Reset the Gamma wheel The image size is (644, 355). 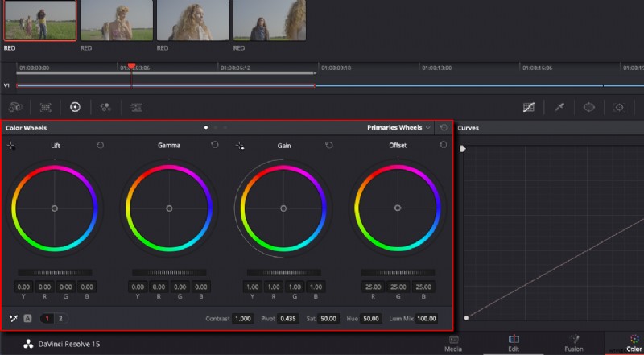coord(215,145)
